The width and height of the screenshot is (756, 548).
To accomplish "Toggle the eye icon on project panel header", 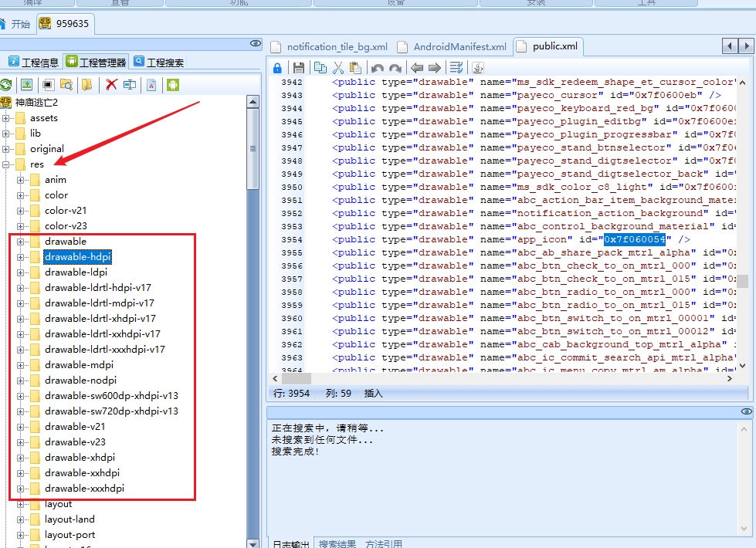I will tap(256, 44).
